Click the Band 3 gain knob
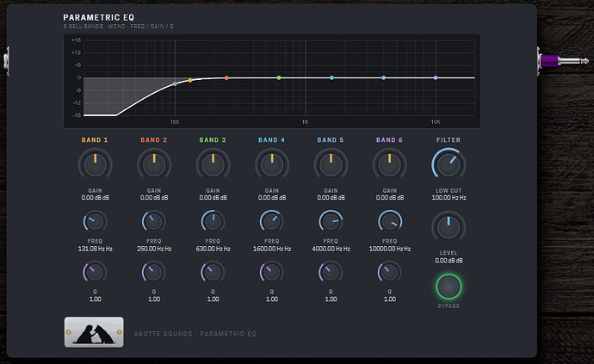 (x=213, y=164)
